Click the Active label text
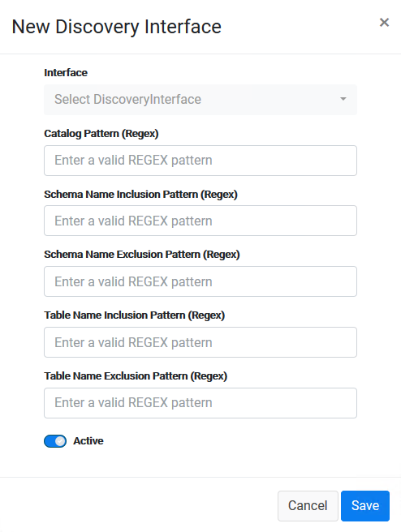Viewport: 401px width, 532px height. coord(88,440)
